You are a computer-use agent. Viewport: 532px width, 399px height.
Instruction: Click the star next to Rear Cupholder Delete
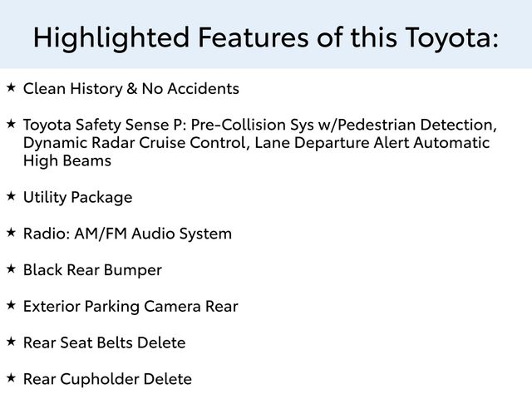pos(11,377)
